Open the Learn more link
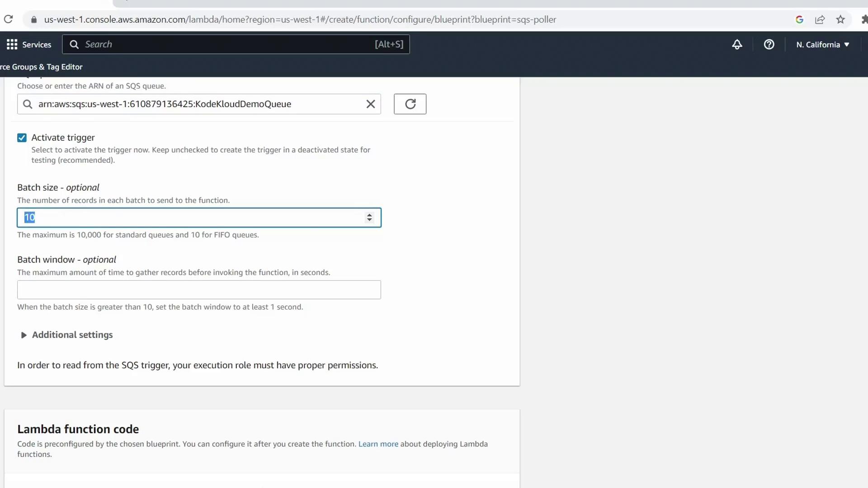Screen dimensions: 868x488 click(x=378, y=444)
